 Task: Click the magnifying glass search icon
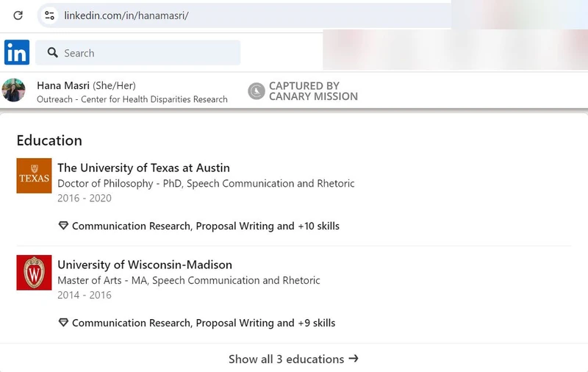click(x=52, y=52)
